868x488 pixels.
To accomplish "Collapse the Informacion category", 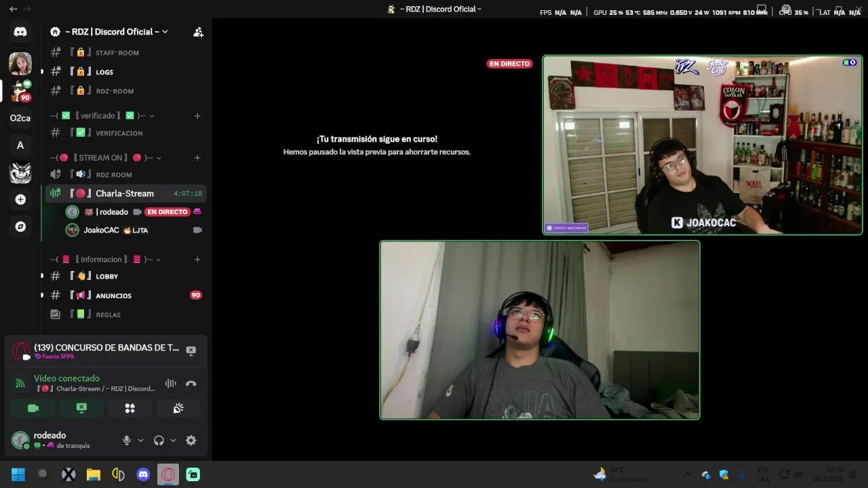I will [105, 260].
